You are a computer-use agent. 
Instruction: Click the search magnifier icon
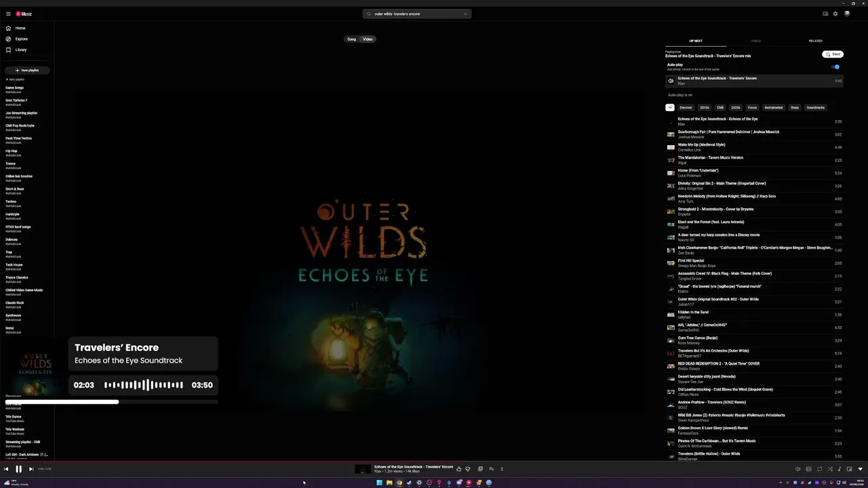tap(369, 14)
